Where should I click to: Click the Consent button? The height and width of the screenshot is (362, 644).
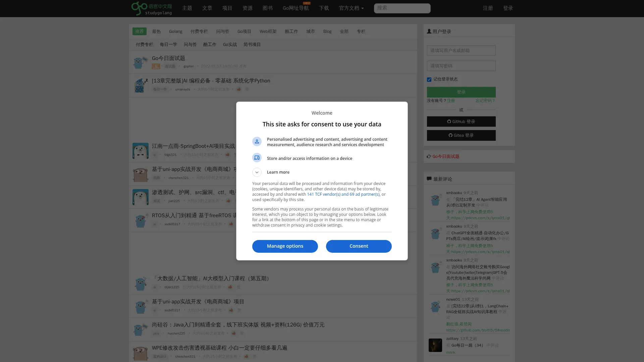coord(359,246)
